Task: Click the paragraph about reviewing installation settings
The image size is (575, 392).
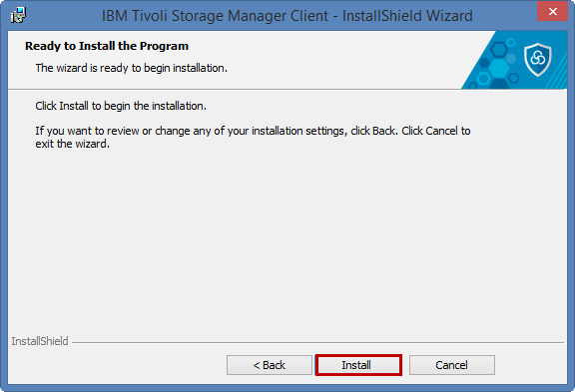Action: click(x=253, y=137)
